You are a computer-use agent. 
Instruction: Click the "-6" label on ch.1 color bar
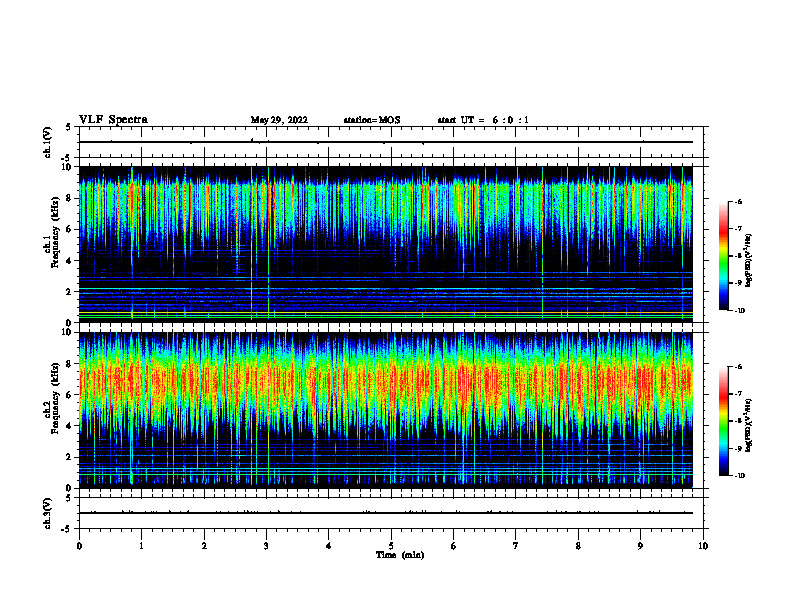[738, 202]
